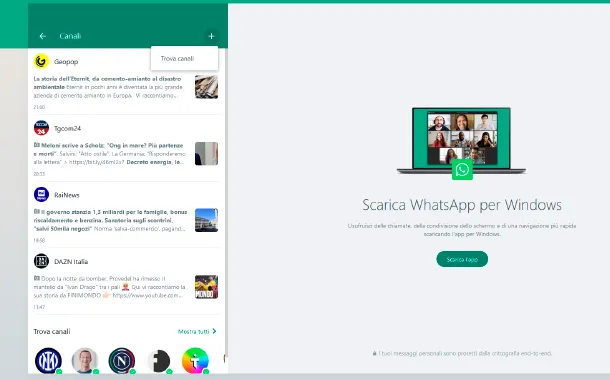Open the Tgcom24 channel name
The image size is (610, 380).
67,128
